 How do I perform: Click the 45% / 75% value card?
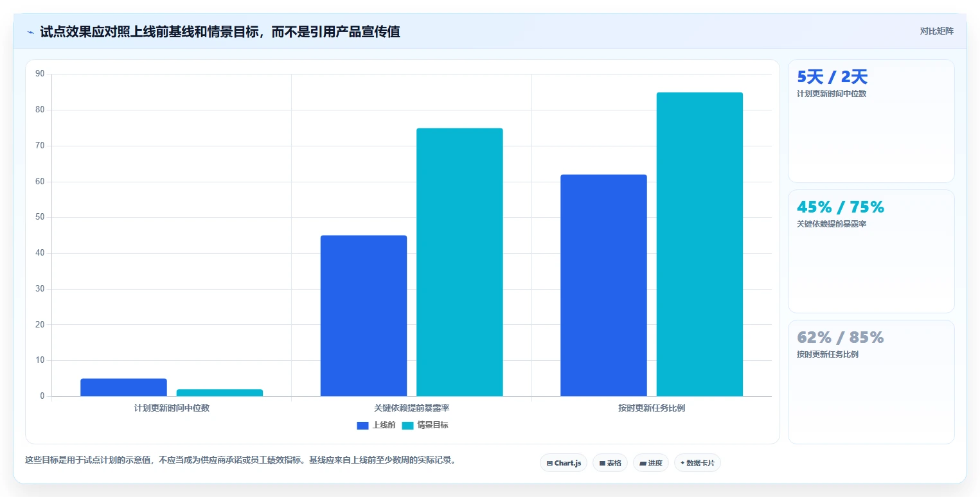(871, 251)
